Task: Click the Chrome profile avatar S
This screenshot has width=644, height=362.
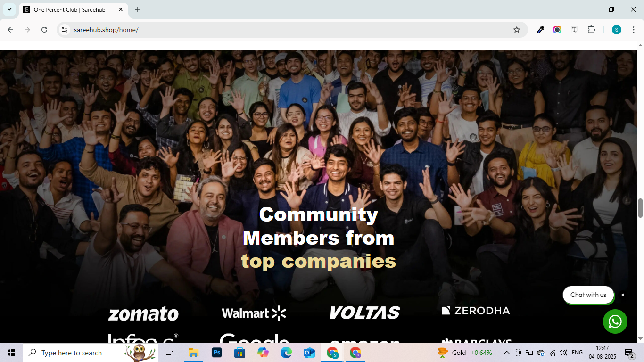Action: coord(617,30)
